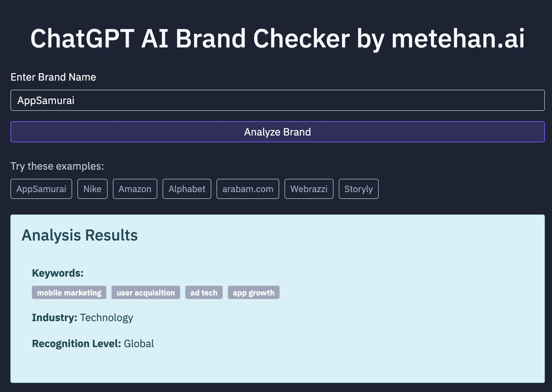Click the mobile marketing keyword tag
The image size is (552, 392).
click(x=69, y=293)
